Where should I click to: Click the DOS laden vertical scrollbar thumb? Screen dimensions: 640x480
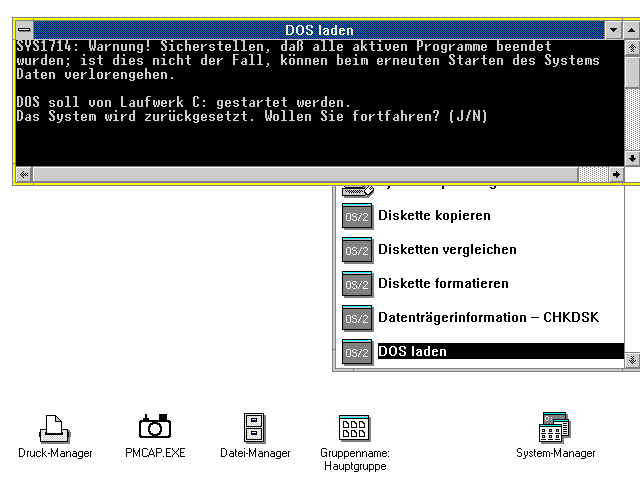(632, 72)
